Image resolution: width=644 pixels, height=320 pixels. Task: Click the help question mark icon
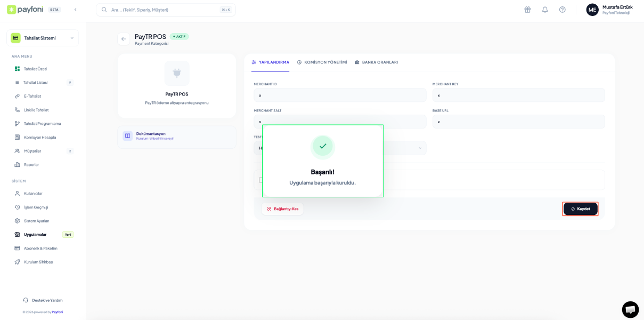pos(562,10)
